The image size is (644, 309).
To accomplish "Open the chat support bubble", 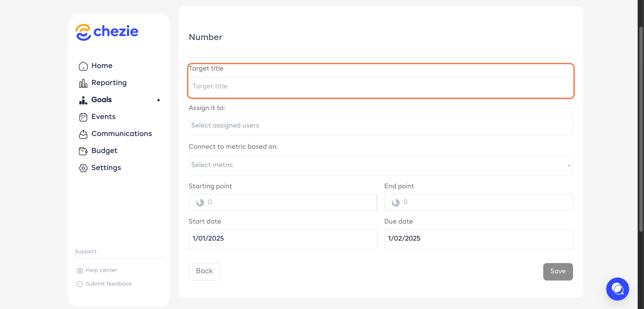I will click(617, 289).
